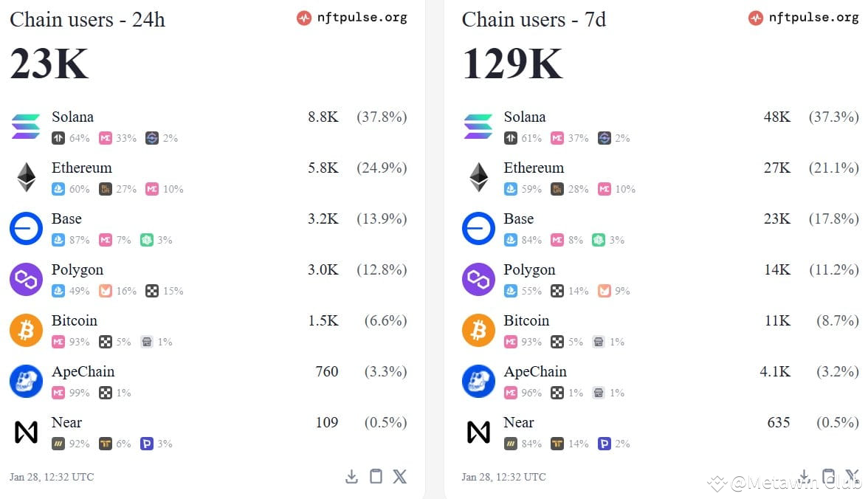
Task: Click the ApeChain logo icon
Action: point(26,381)
